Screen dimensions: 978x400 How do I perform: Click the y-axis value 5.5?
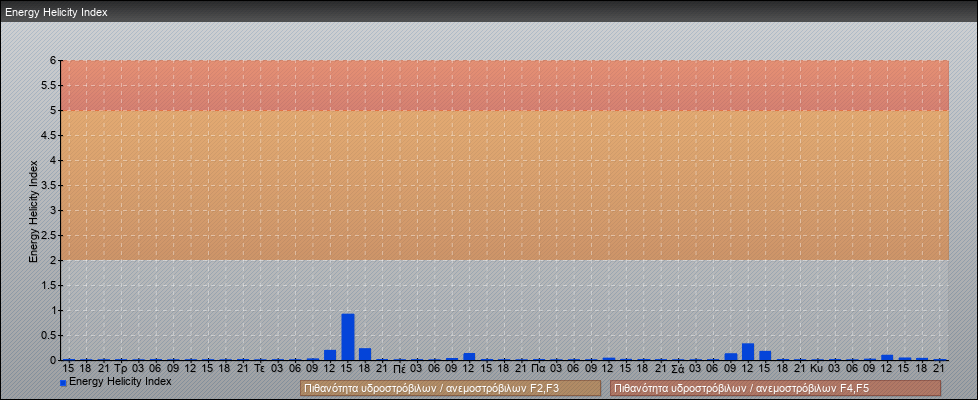[49, 85]
